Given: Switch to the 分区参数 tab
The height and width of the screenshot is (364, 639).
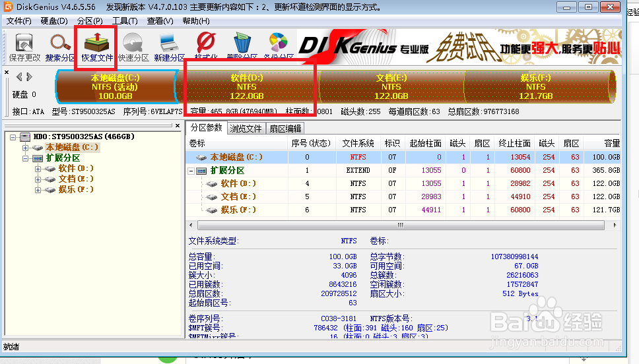Looking at the screenshot, I should tap(206, 127).
